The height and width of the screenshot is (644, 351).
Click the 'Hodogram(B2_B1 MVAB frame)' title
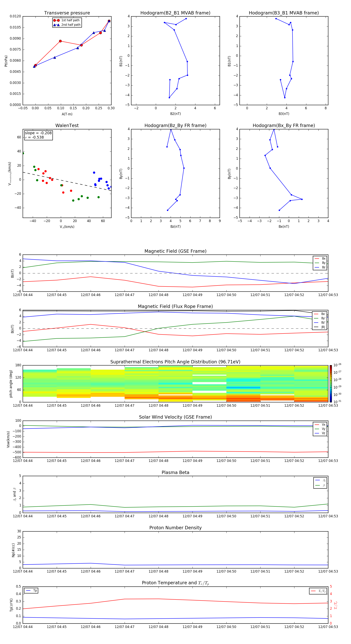[175, 13]
